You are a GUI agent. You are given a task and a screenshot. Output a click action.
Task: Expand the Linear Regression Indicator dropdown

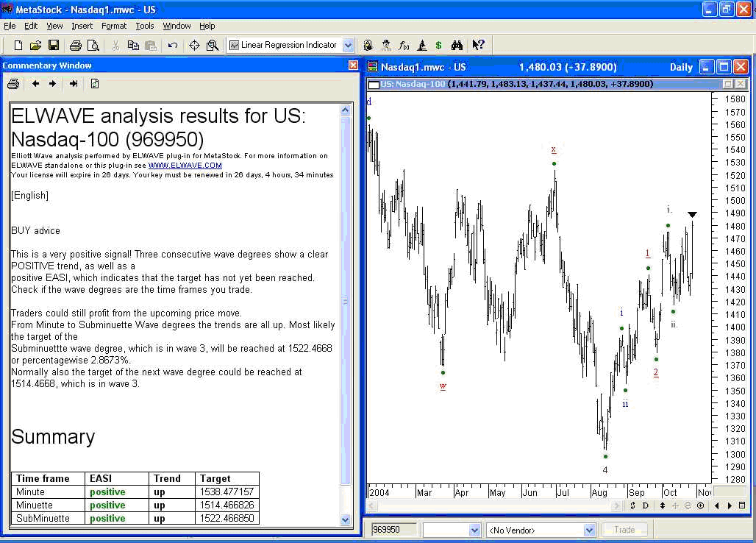click(x=348, y=46)
